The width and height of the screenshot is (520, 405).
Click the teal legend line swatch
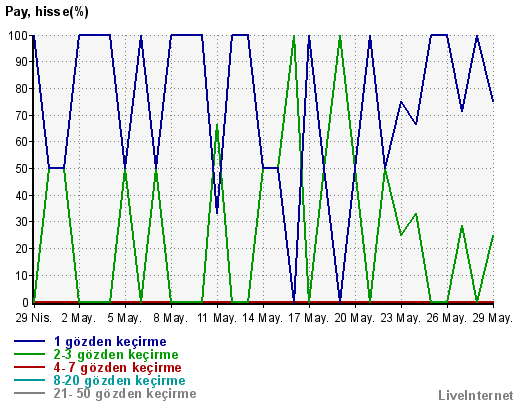29,380
